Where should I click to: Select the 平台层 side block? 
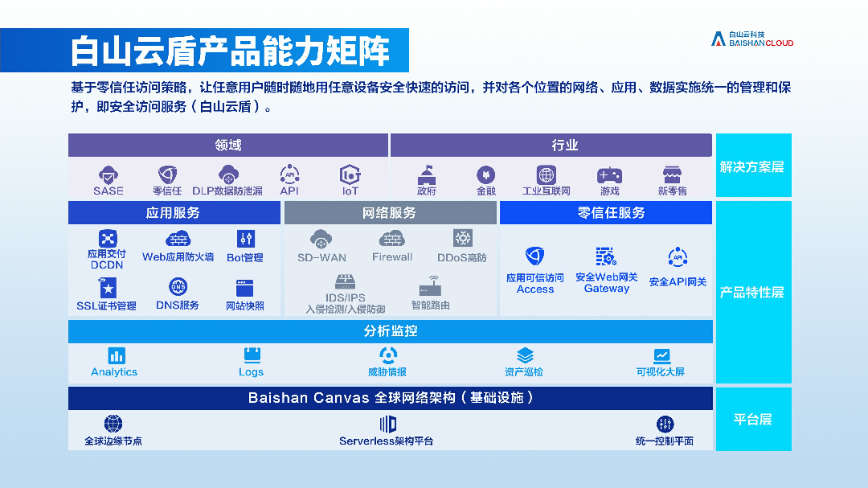click(x=753, y=419)
